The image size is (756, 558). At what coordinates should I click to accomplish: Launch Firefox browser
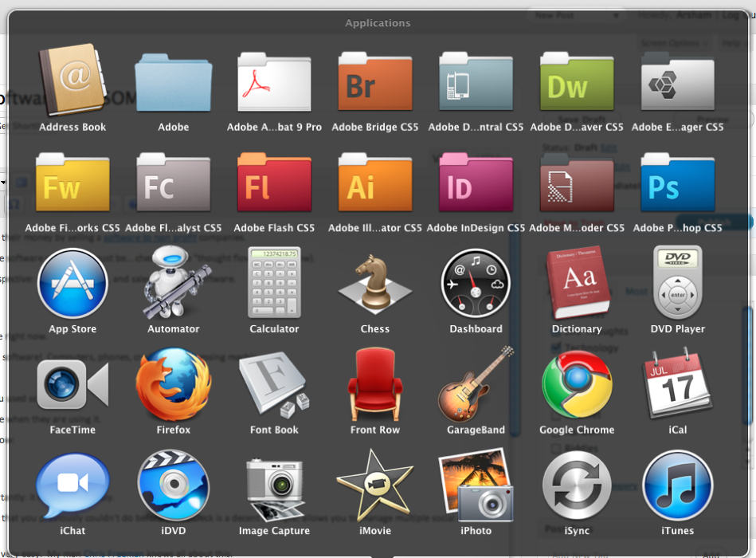click(173, 384)
